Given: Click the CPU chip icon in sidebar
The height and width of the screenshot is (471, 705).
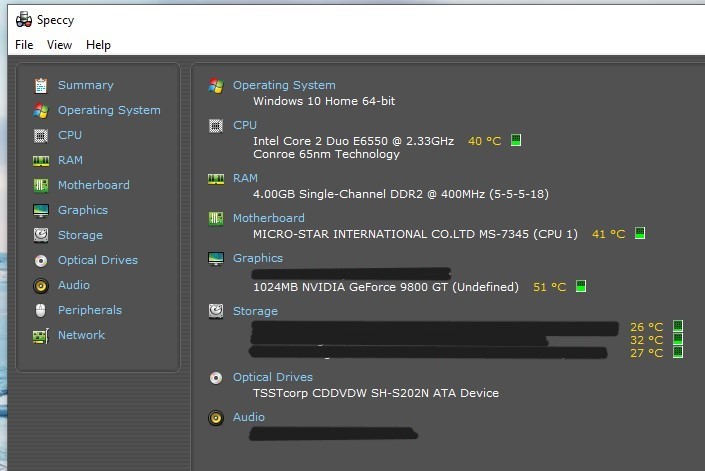Looking at the screenshot, I should tap(41, 135).
